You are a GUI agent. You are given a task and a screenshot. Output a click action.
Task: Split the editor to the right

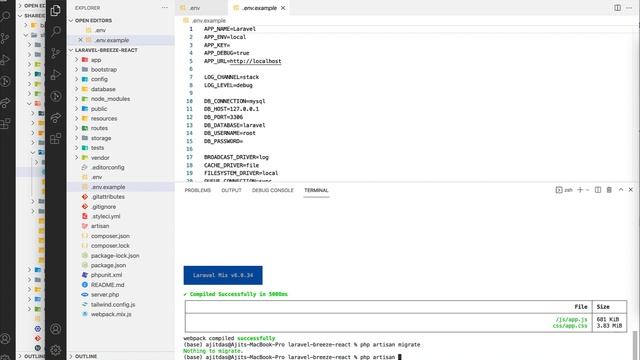coord(617,8)
